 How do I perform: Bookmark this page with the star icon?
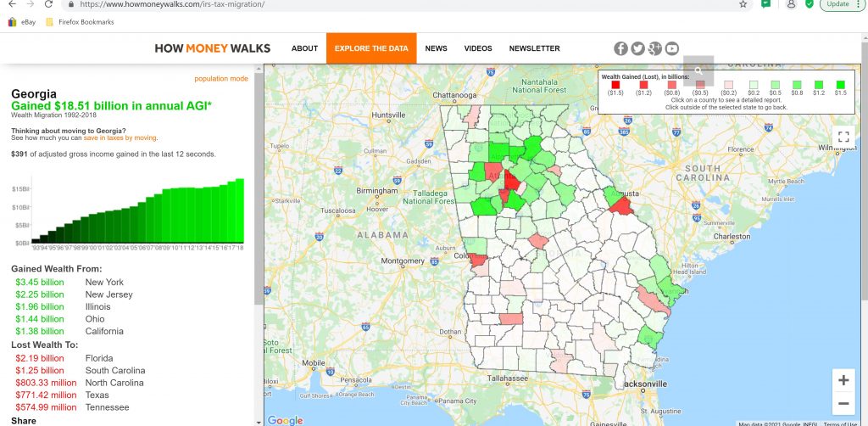pyautogui.click(x=743, y=4)
